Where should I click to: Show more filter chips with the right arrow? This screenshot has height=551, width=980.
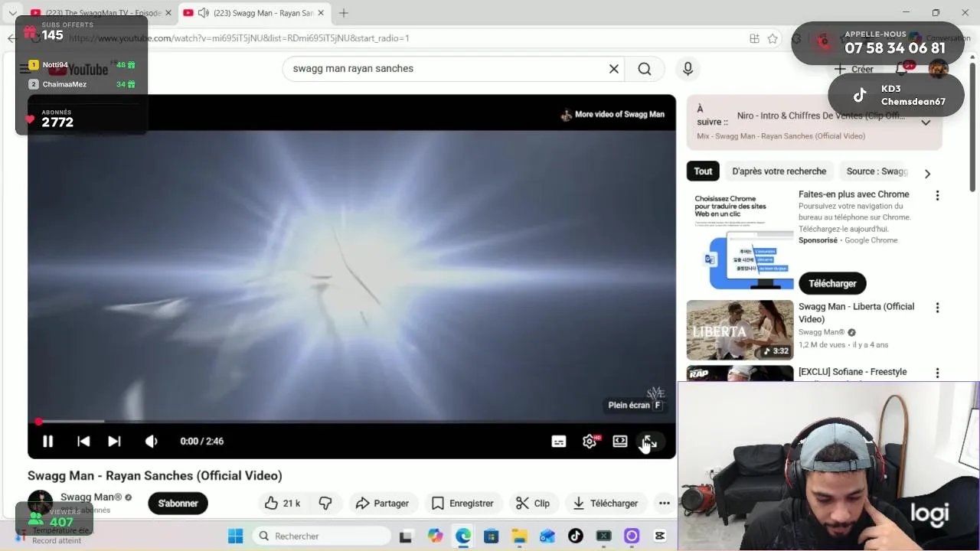click(x=927, y=174)
